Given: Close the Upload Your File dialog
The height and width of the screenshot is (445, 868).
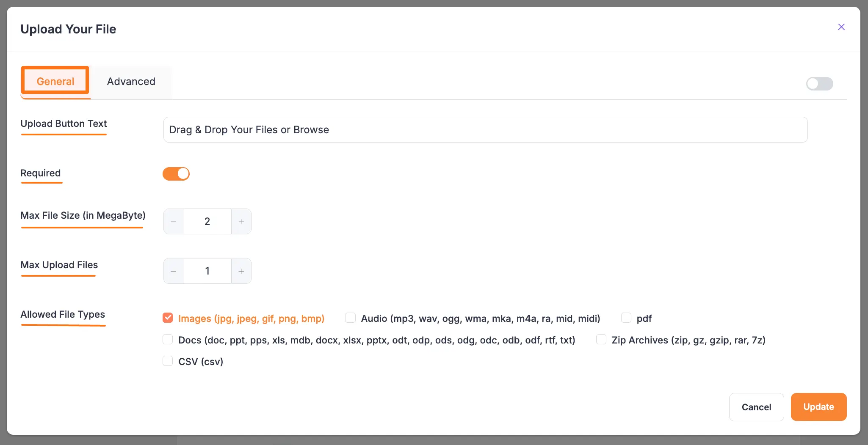Looking at the screenshot, I should pyautogui.click(x=841, y=27).
